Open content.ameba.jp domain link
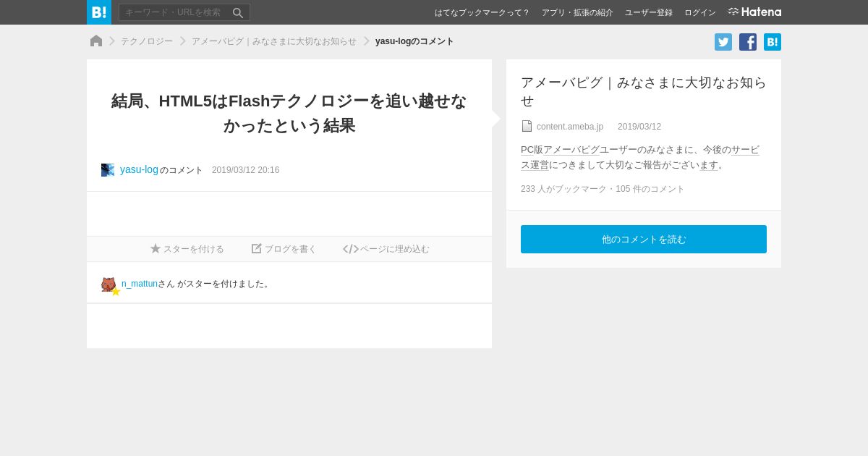The image size is (868, 456). tap(570, 127)
